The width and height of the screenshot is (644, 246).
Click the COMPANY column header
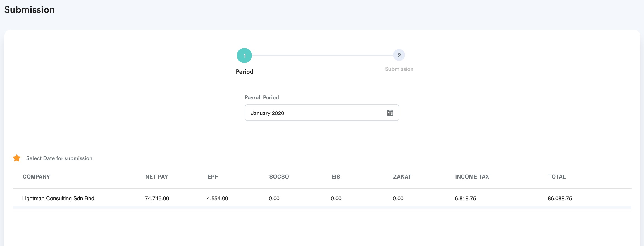(36, 177)
